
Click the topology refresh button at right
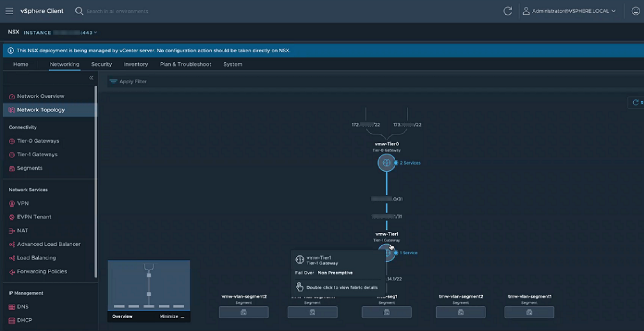pos(636,103)
